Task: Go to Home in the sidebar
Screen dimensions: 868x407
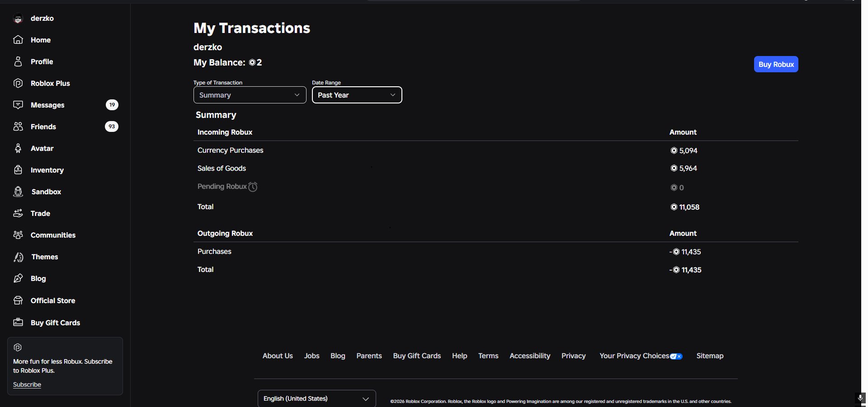Action: pos(41,40)
